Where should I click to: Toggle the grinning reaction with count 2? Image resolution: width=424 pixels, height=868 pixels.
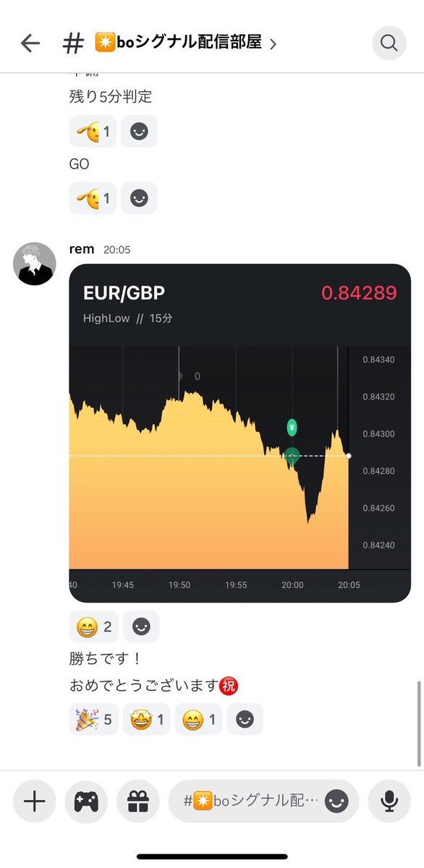pyautogui.click(x=94, y=626)
